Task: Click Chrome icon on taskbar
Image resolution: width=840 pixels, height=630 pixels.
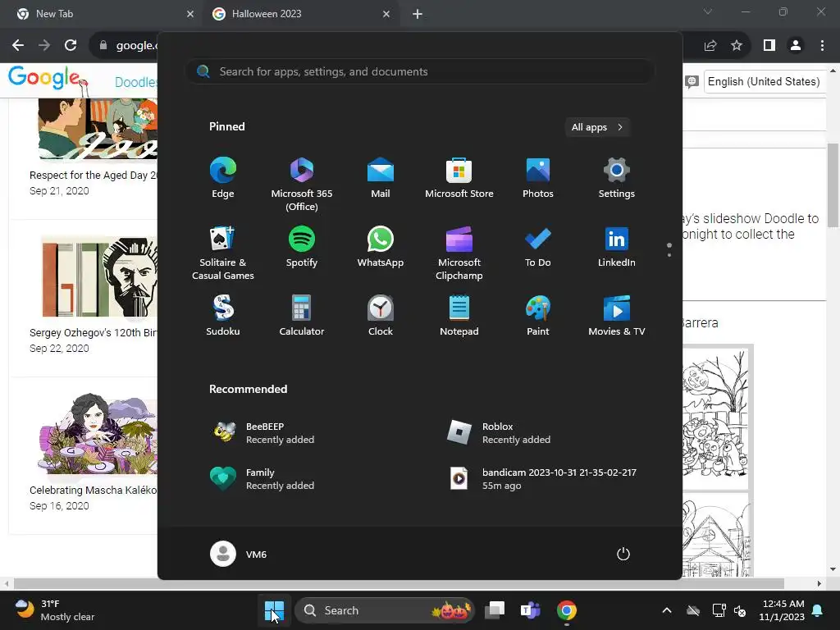Action: (566, 610)
